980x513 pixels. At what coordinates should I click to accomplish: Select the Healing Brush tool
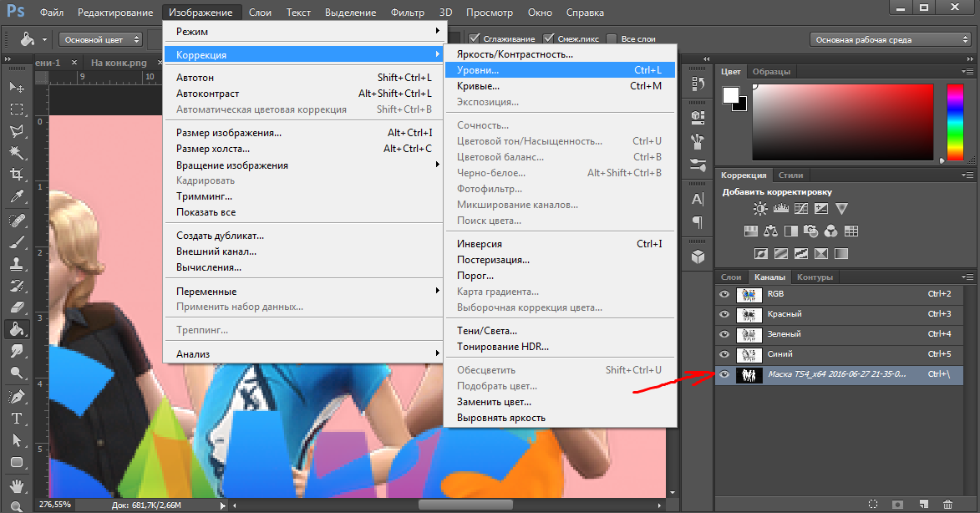(x=17, y=221)
